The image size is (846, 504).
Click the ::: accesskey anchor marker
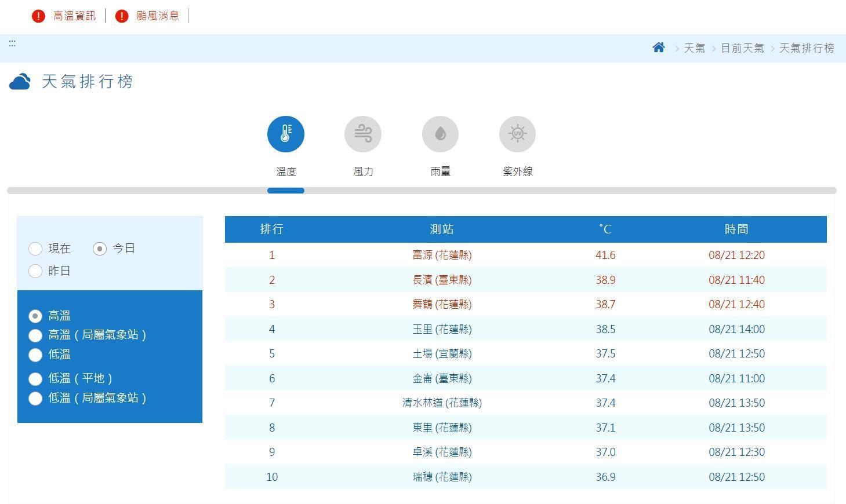(12, 43)
